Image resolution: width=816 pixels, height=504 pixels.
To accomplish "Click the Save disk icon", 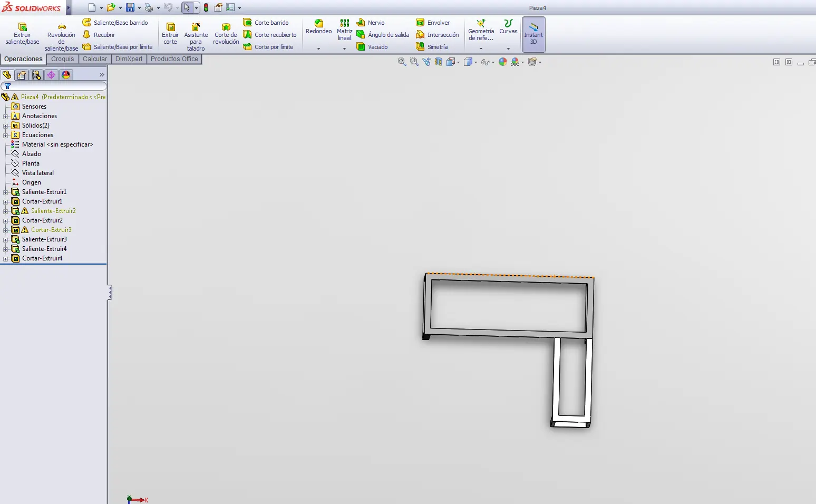I will click(x=130, y=7).
